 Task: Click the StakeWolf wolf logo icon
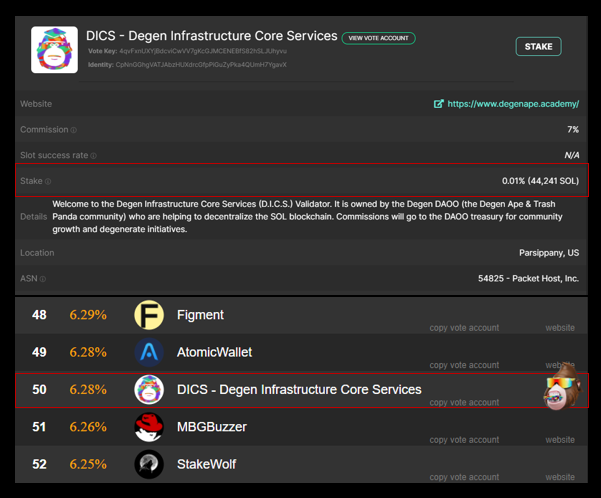click(x=149, y=464)
